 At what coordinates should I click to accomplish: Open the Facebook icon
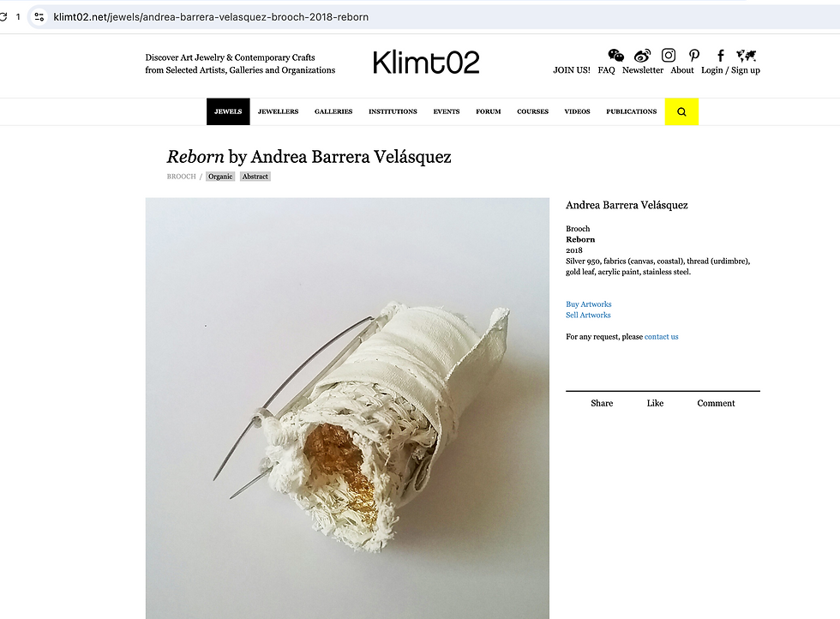pos(721,55)
